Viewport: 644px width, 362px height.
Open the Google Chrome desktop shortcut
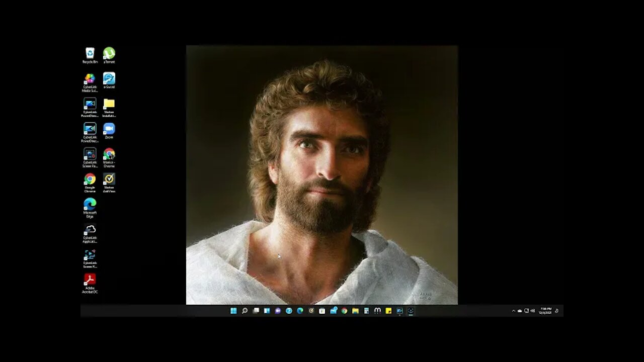(90, 183)
